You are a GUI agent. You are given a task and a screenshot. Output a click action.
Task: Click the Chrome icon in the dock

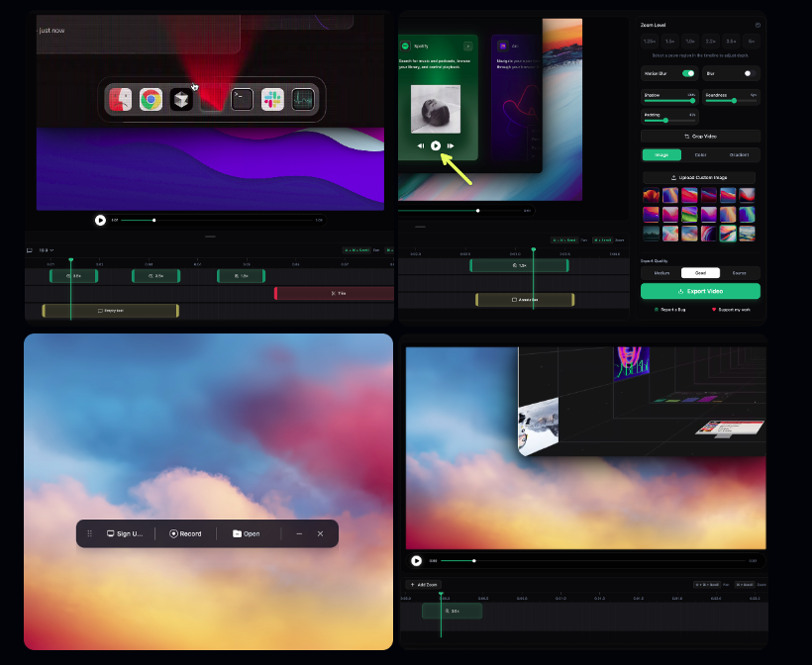pos(151,99)
